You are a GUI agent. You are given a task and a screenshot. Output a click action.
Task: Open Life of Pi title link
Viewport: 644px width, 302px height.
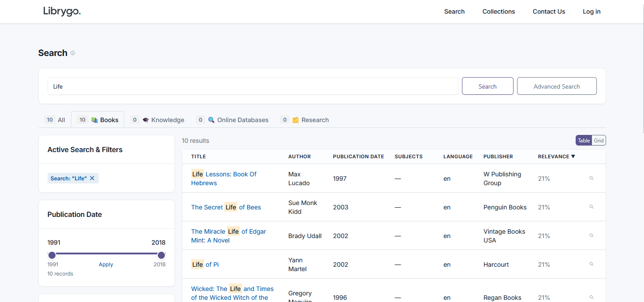click(x=205, y=265)
